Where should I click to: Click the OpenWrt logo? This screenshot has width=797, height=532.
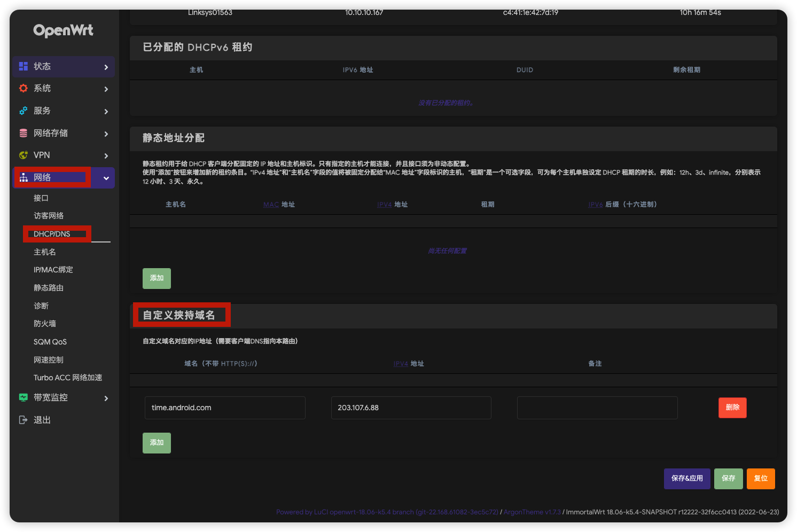(x=63, y=30)
